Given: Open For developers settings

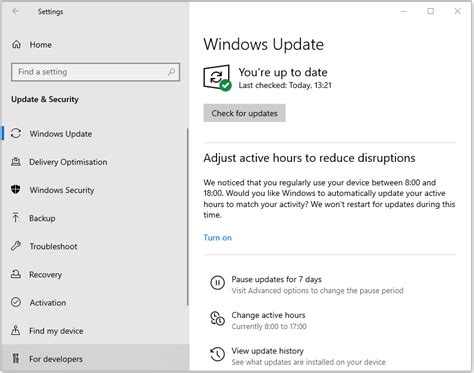Looking at the screenshot, I should [94, 359].
